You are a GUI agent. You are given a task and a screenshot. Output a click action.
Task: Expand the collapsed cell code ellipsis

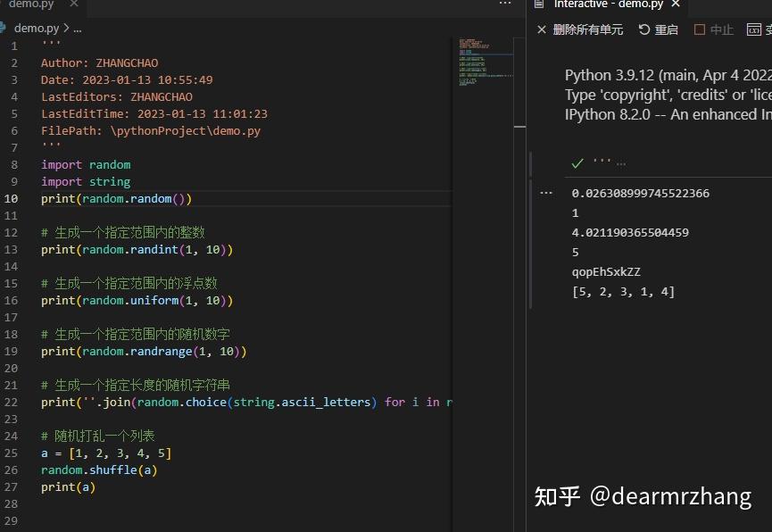[621, 163]
